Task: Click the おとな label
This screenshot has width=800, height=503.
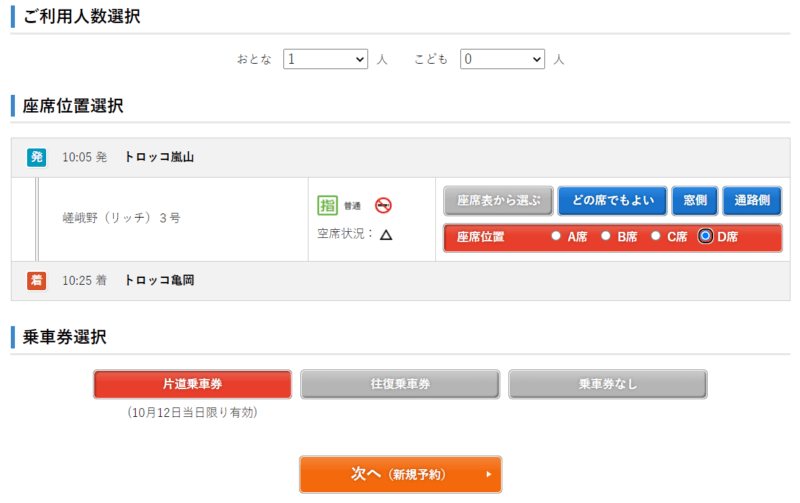Action: coord(254,59)
